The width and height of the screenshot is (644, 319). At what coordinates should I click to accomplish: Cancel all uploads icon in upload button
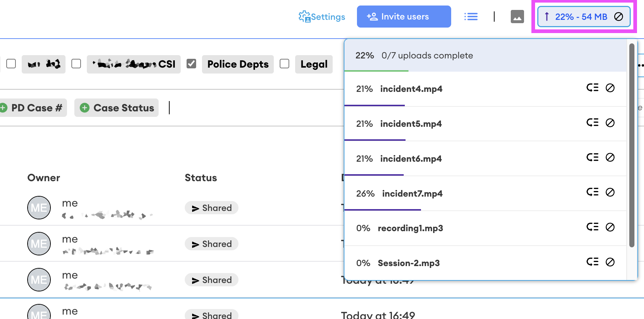click(619, 17)
